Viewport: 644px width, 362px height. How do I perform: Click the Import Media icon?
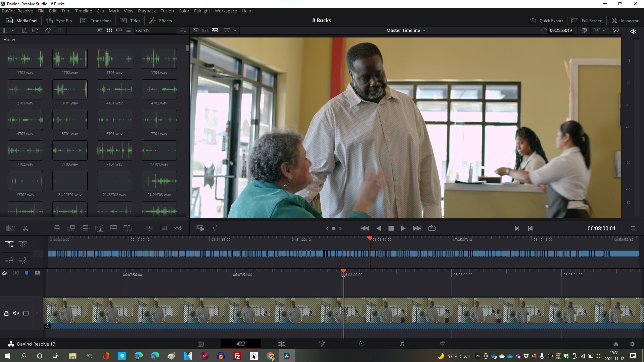(24, 30)
